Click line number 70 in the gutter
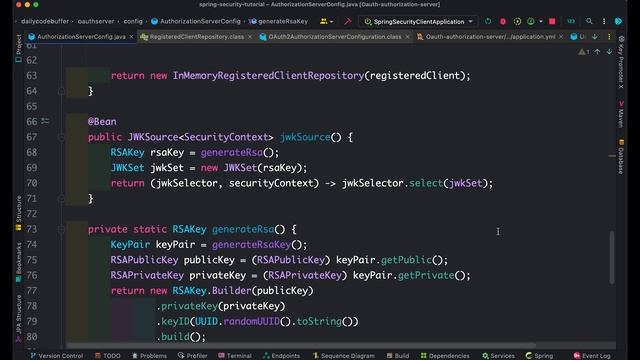This screenshot has height=360, width=640. point(31,183)
